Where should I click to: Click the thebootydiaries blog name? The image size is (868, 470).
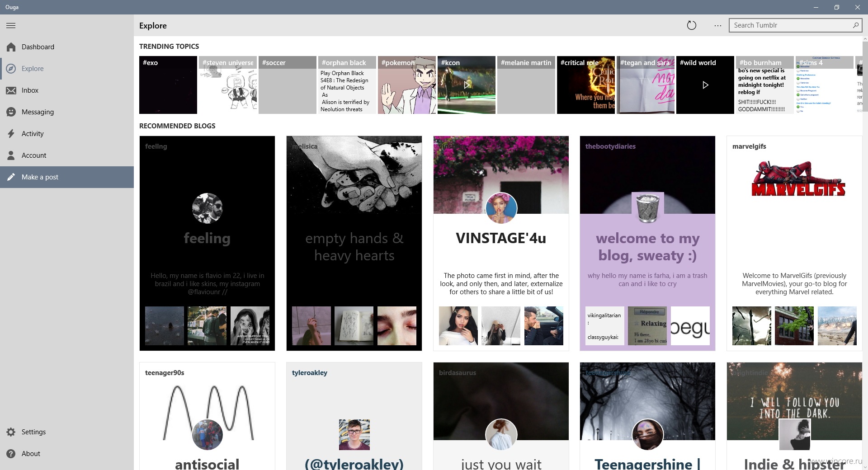pyautogui.click(x=610, y=146)
